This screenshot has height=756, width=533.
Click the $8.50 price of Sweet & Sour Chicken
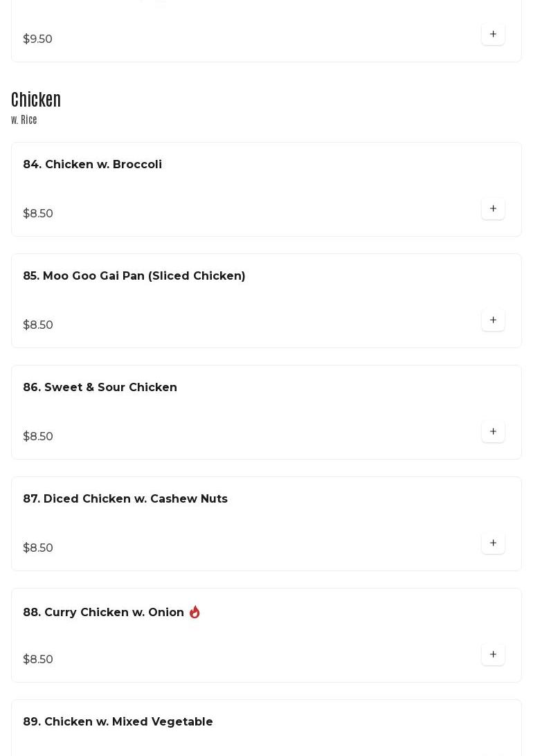38,436
